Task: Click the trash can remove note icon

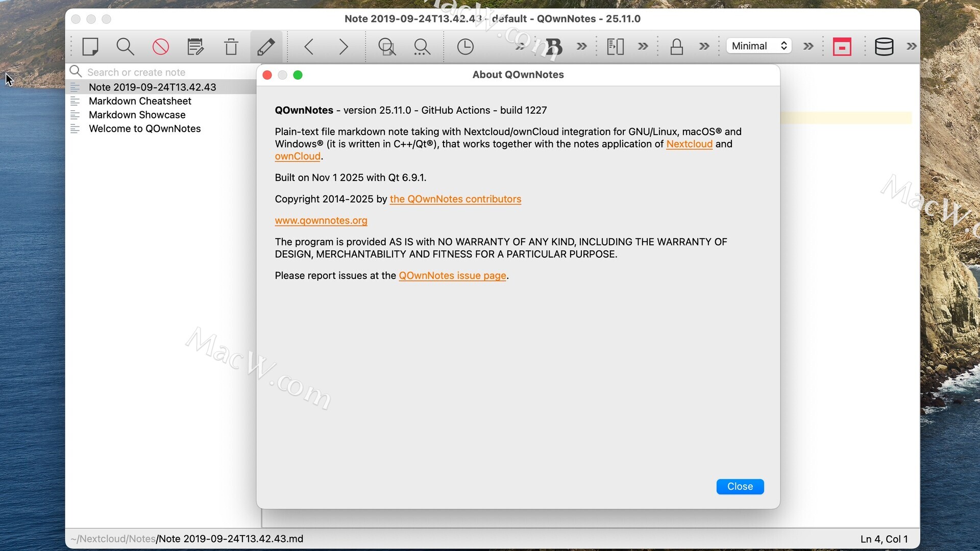Action: pyautogui.click(x=231, y=46)
